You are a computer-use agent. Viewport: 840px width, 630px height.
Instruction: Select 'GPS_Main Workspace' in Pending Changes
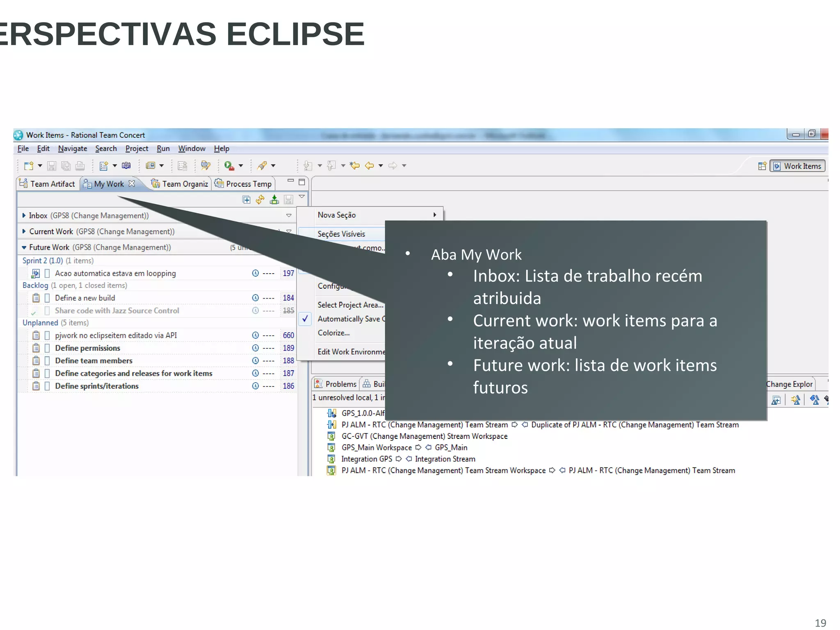377,447
